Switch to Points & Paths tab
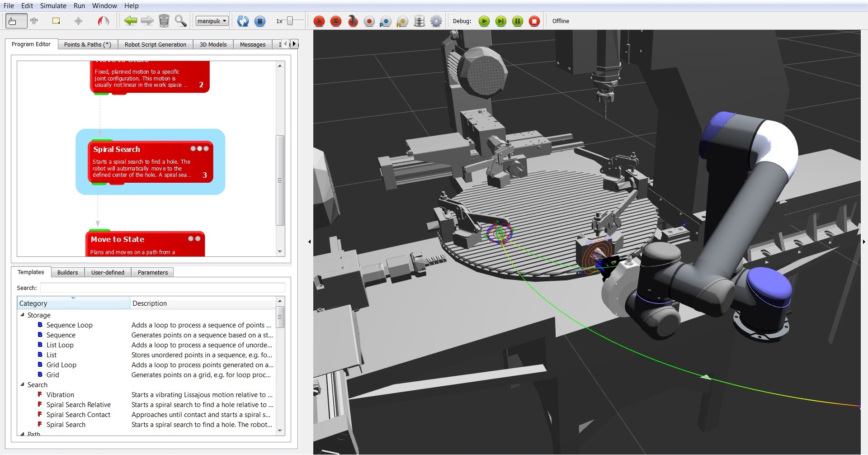Viewport: 868px width, 455px height. (x=88, y=44)
